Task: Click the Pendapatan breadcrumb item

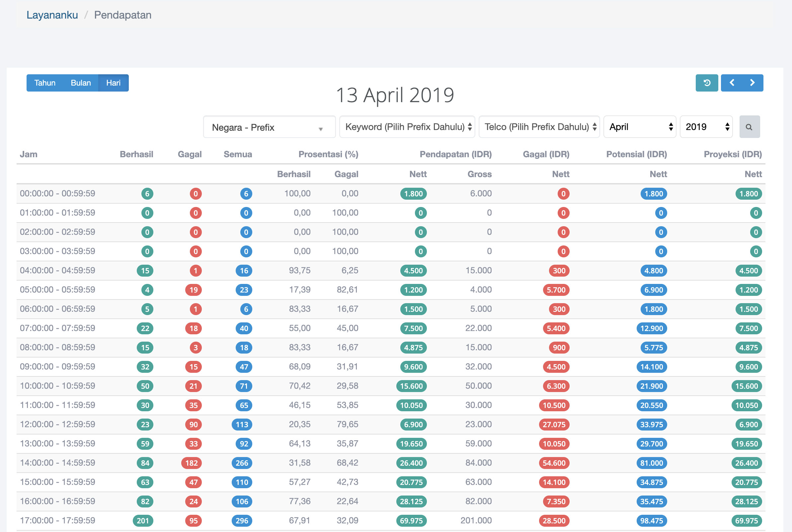Action: (122, 15)
